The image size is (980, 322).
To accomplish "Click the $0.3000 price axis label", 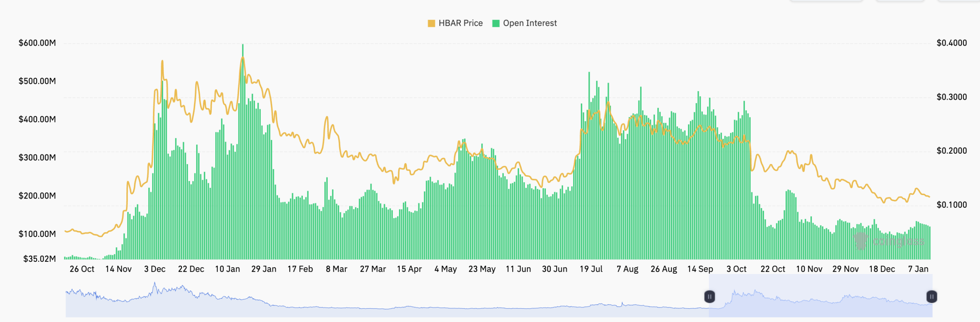I will [952, 97].
